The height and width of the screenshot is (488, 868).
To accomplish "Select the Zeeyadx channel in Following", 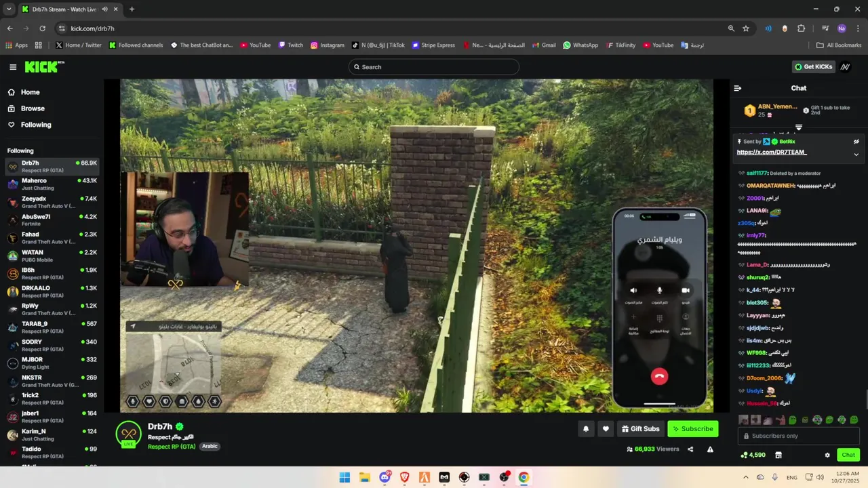I will click(x=52, y=202).
